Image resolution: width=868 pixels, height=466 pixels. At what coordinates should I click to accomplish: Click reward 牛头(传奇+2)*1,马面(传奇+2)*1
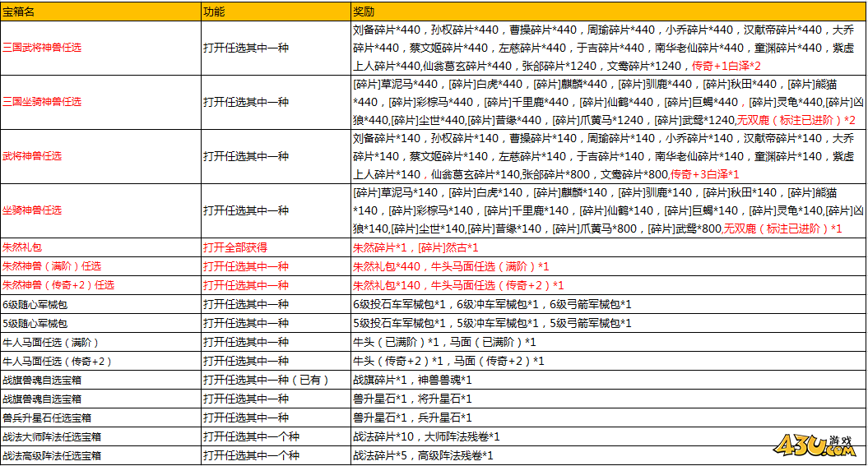pyautogui.click(x=449, y=361)
